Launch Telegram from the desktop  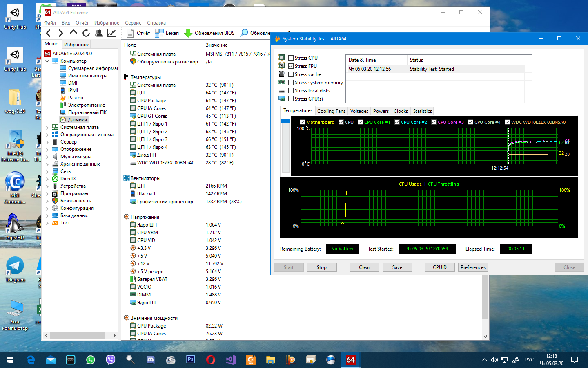tap(15, 269)
